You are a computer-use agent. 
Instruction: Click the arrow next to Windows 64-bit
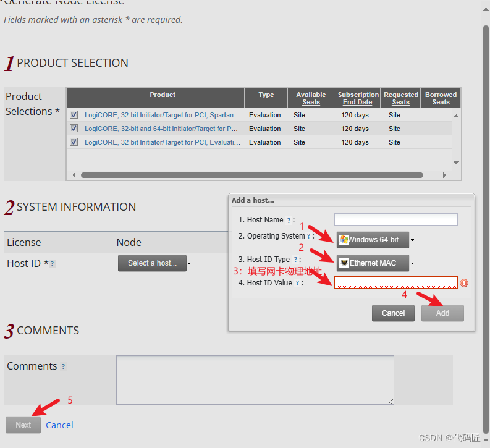(x=412, y=240)
